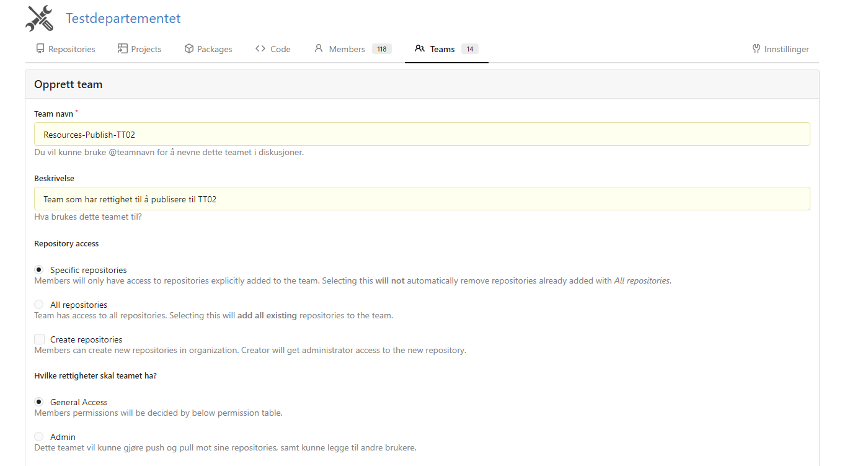This screenshot has height=466, width=868.
Task: Choose the General Access radio button
Action: click(x=39, y=402)
